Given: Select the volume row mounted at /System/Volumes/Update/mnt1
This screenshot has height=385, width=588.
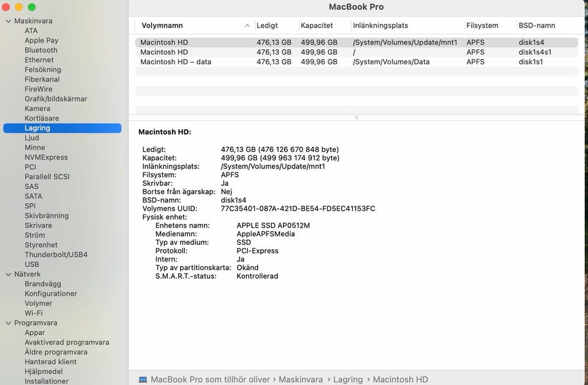Looking at the screenshot, I should (356, 42).
